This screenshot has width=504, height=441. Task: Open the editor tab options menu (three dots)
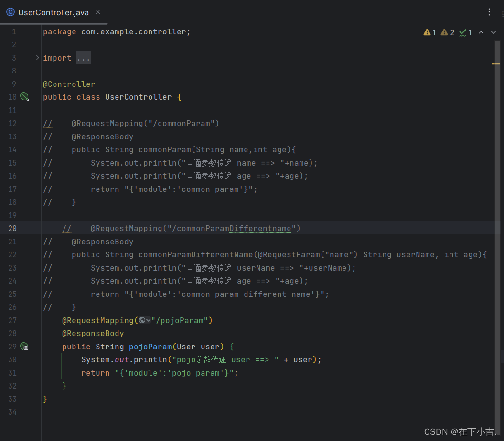489,12
